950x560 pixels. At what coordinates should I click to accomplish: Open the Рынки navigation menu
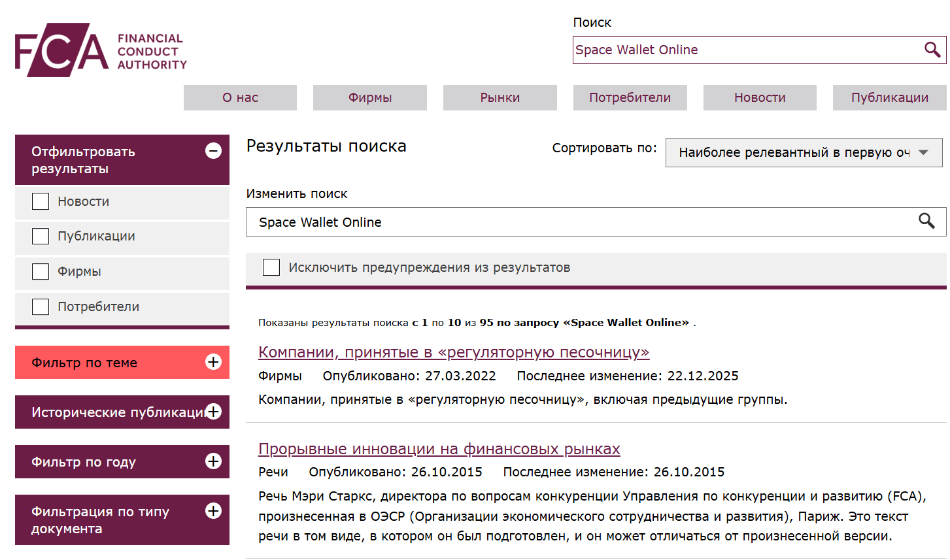(500, 97)
